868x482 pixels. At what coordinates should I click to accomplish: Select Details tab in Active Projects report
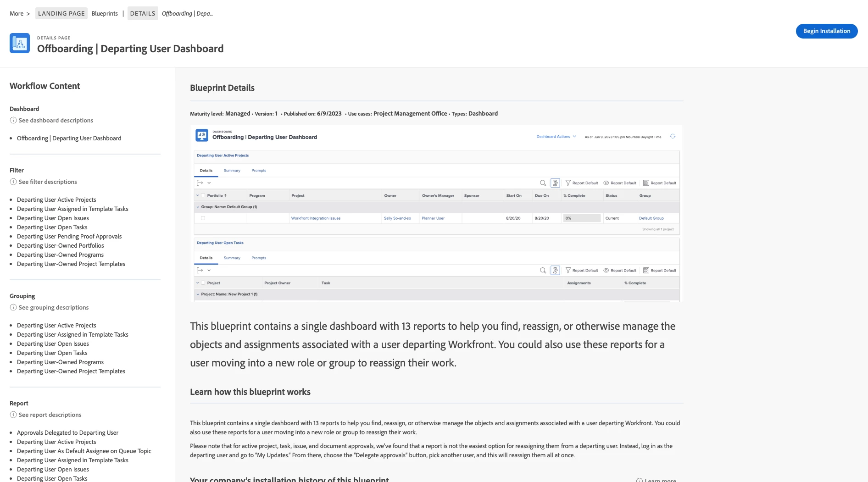206,171
